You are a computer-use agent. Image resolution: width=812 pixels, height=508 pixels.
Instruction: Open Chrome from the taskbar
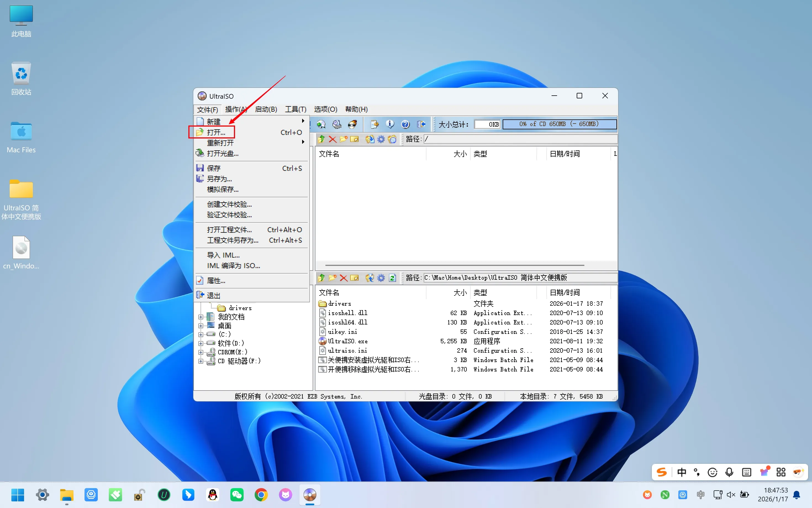pyautogui.click(x=261, y=494)
